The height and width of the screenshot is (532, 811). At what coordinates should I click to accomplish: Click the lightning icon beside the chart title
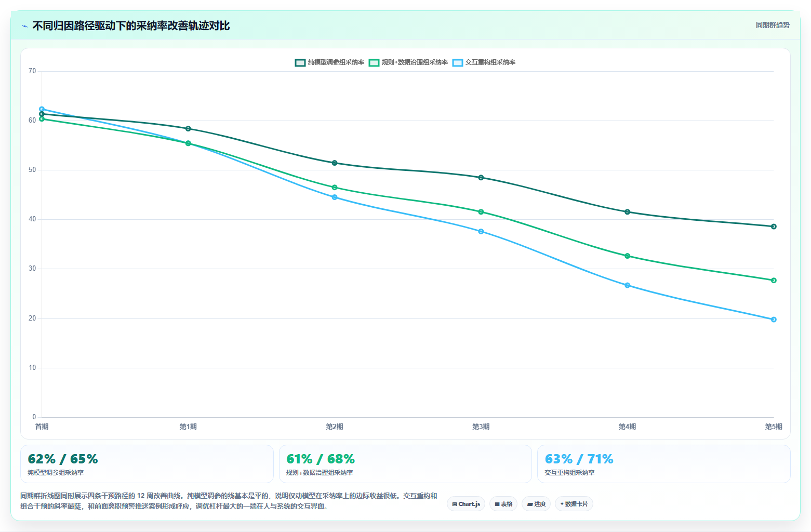click(24, 26)
